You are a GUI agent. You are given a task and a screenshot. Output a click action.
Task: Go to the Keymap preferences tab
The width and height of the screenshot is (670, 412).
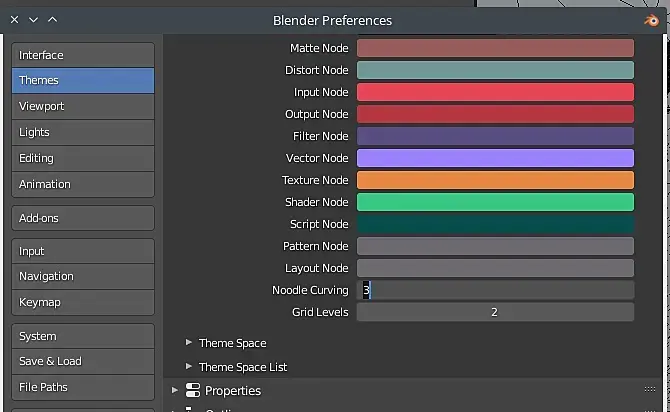(83, 302)
